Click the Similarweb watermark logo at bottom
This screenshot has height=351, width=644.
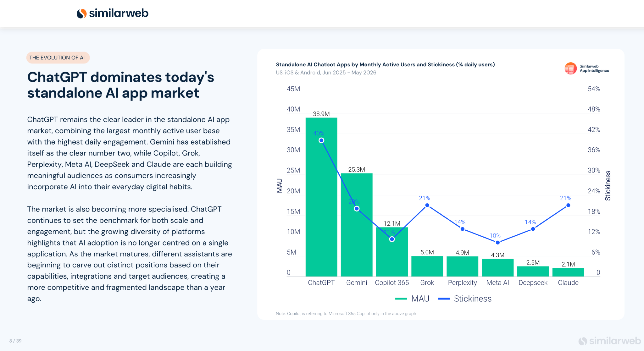[609, 341]
